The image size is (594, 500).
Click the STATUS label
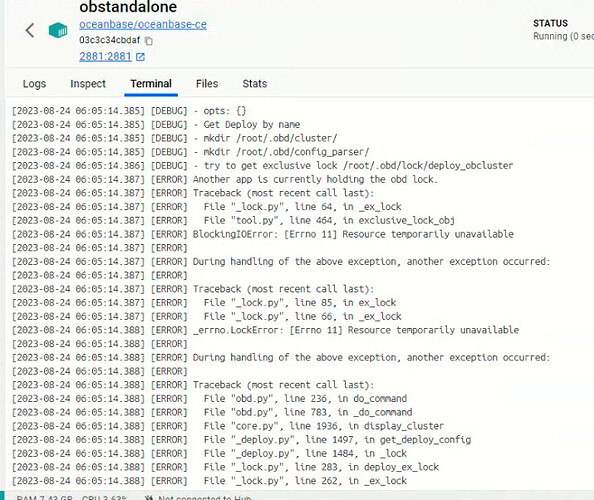pos(550,23)
